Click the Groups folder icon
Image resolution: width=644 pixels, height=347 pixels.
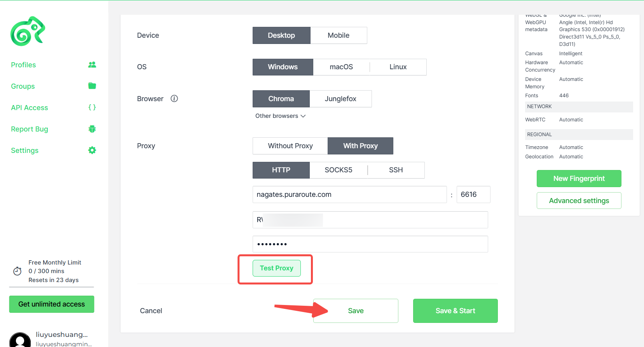coord(92,86)
